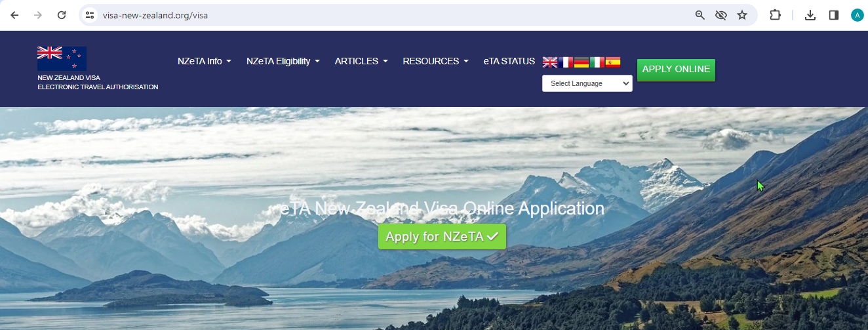Reload the page
Screen dimensions: 868x330
coord(62,15)
